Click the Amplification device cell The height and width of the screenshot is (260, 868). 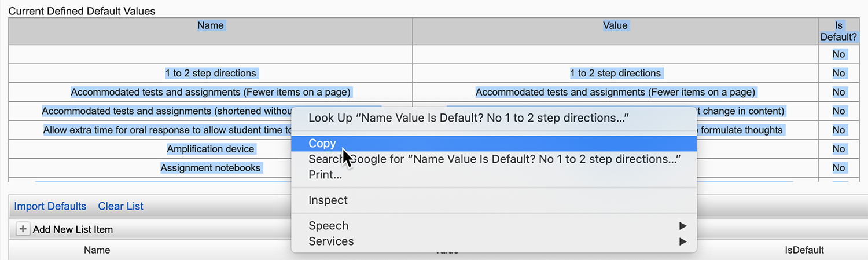coord(211,149)
